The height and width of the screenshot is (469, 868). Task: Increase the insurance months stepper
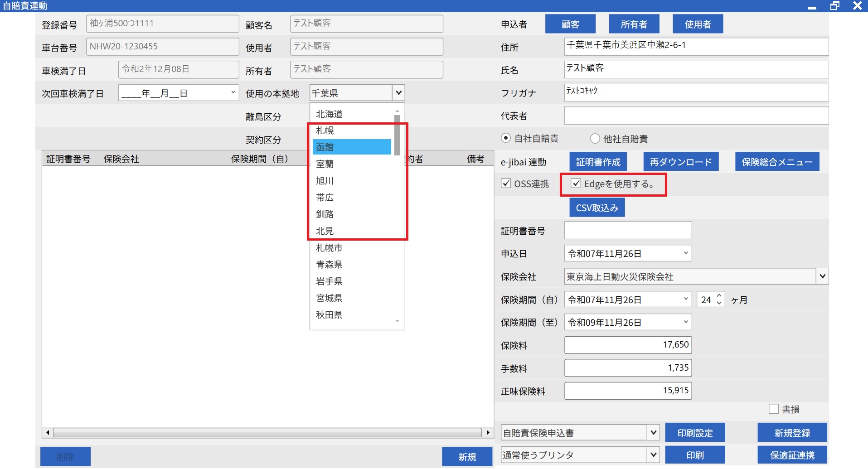click(719, 296)
